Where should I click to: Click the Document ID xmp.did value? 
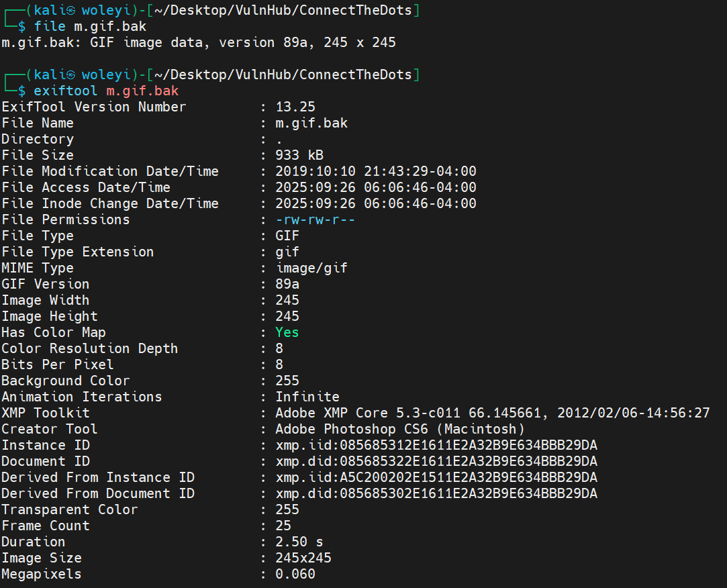436,461
